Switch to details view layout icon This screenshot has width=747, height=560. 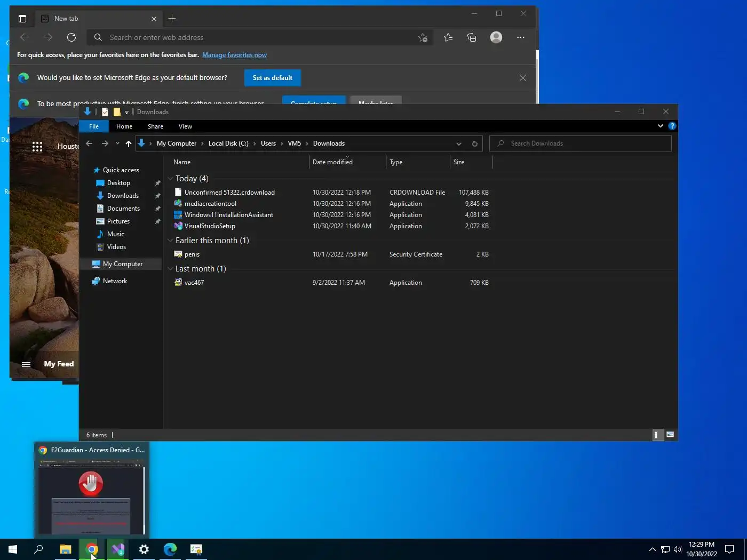[658, 435]
